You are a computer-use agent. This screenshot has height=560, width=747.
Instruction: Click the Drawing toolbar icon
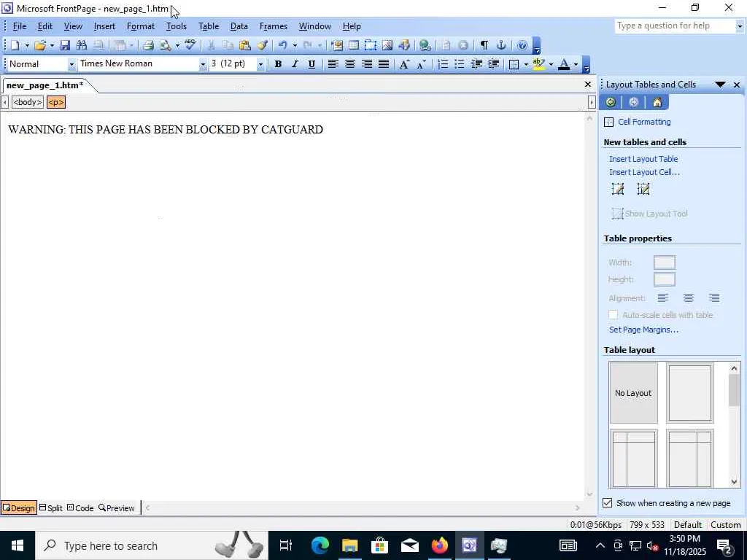coord(404,45)
